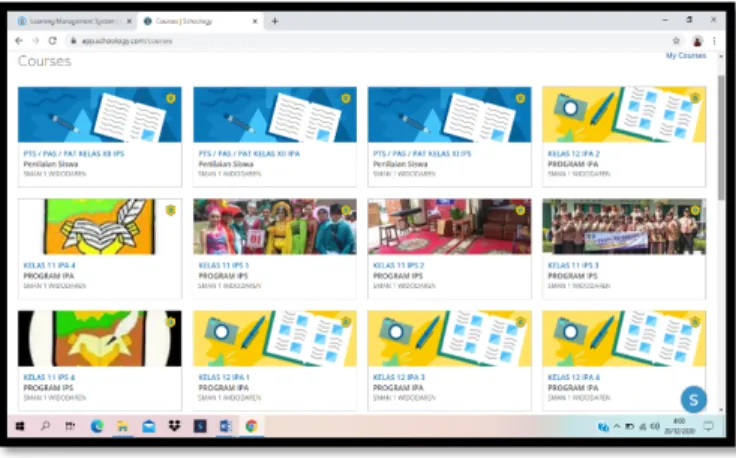Open the KELAS 12 IPA 4 course link

click(574, 377)
